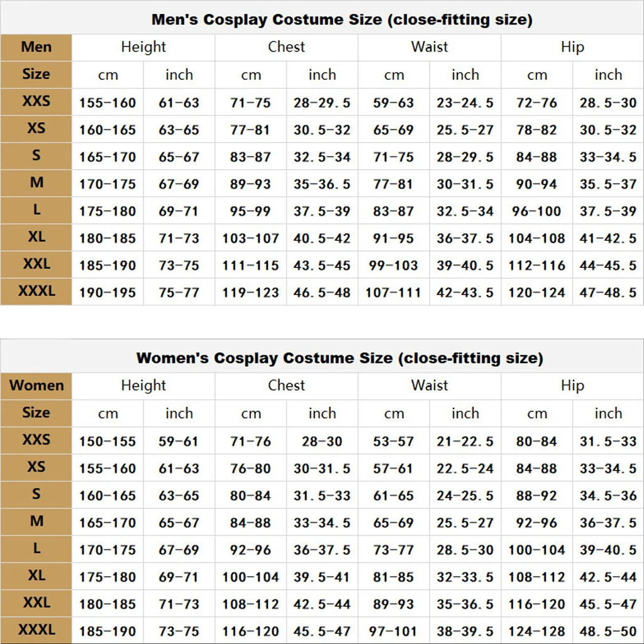Viewport: 644px width, 644px height.
Task: Select men's M height cell 170-175
Action: pos(108,184)
